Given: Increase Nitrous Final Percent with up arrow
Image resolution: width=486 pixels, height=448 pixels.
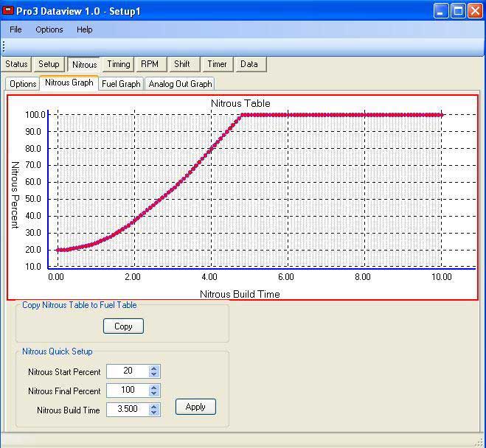Looking at the screenshot, I should 154,388.
